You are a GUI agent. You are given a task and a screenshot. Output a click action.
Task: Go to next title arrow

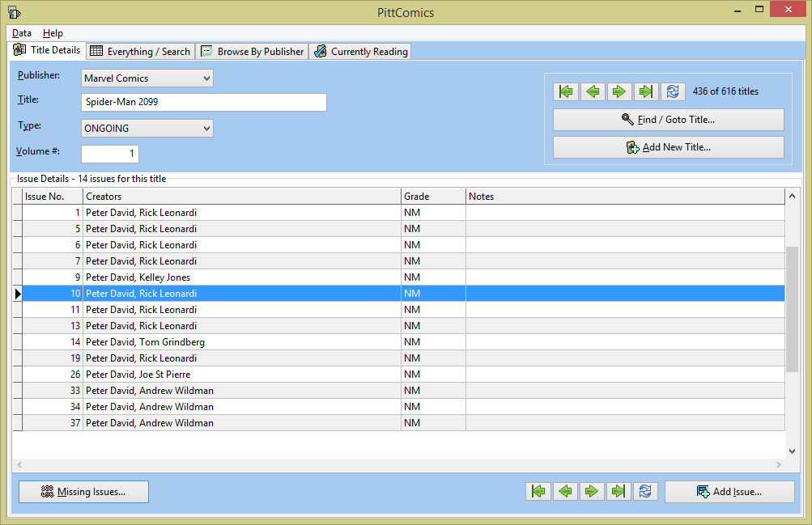(x=619, y=91)
